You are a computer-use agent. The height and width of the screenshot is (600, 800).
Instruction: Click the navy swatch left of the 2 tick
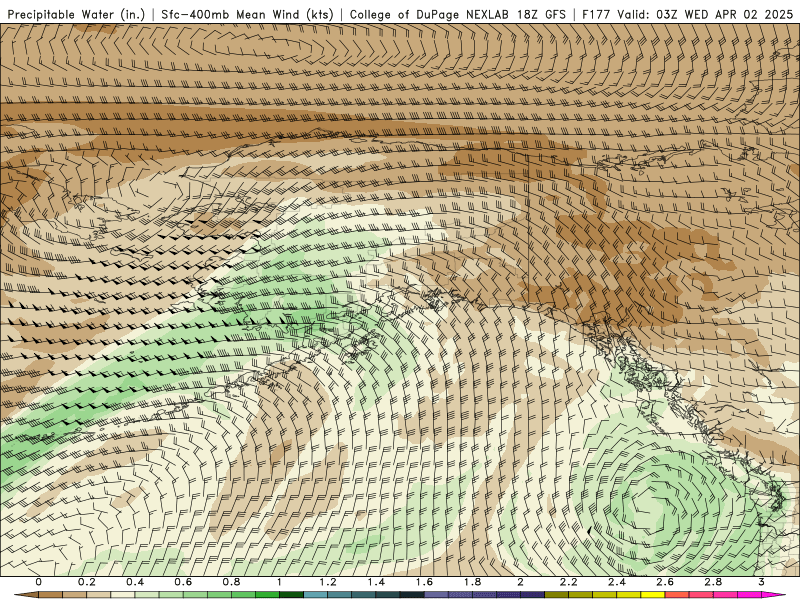pyautogui.click(x=508, y=595)
